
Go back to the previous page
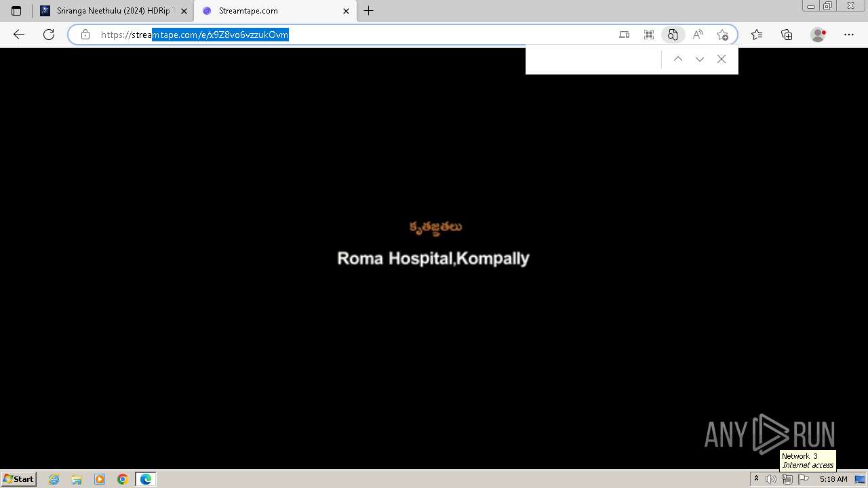point(19,35)
